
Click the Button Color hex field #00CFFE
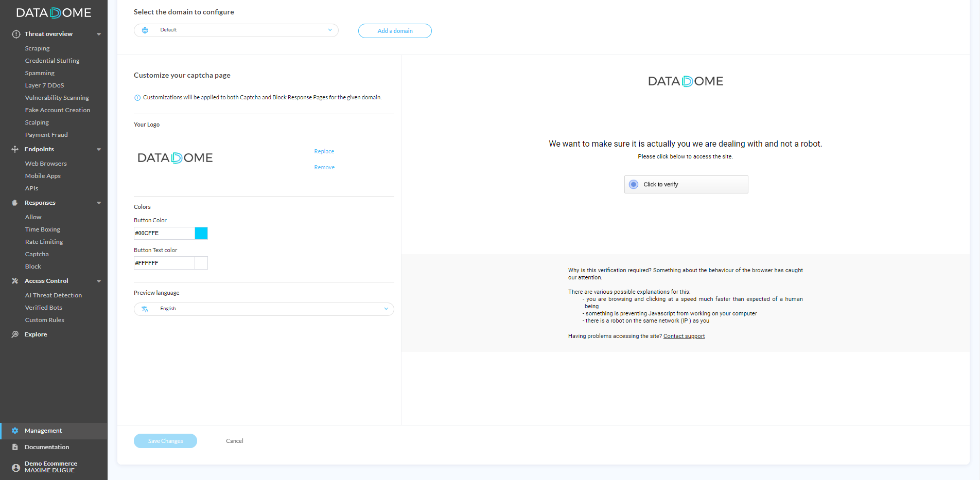coord(164,233)
